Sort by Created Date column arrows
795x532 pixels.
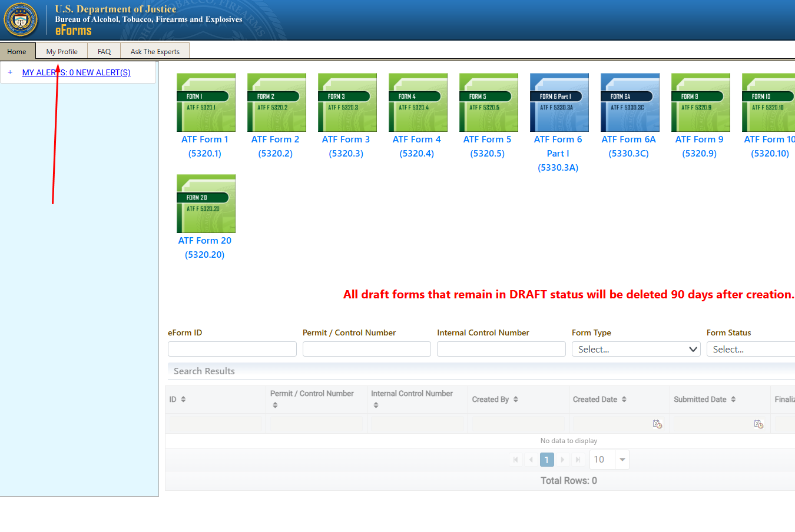coord(624,400)
